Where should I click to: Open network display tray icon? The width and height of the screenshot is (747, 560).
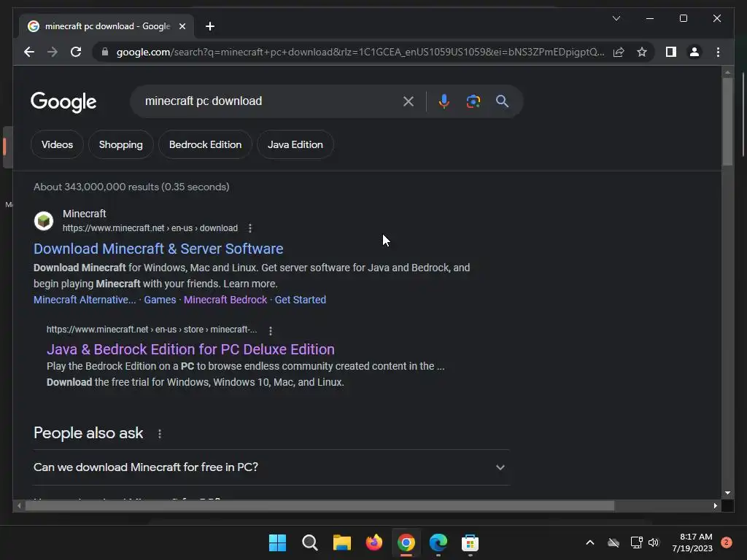tap(636, 542)
